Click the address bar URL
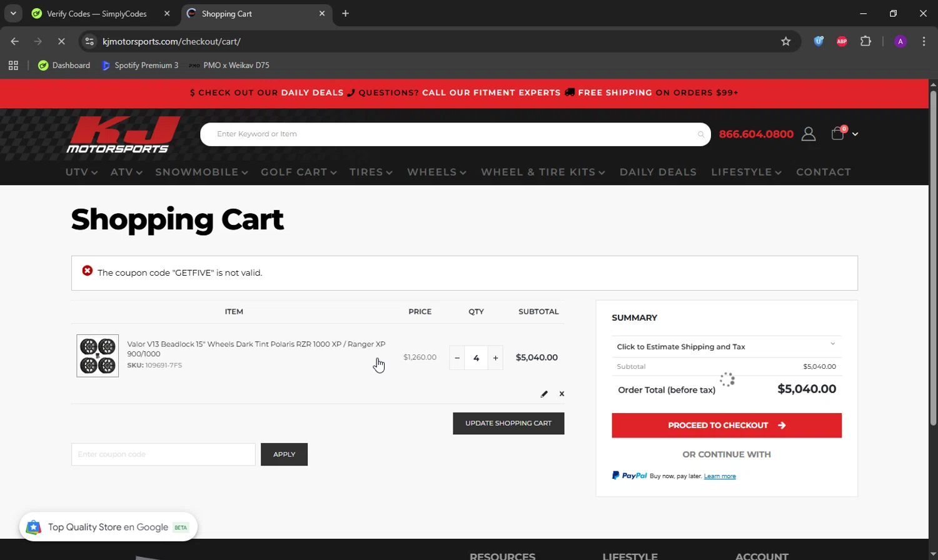This screenshot has width=938, height=560. (x=171, y=41)
